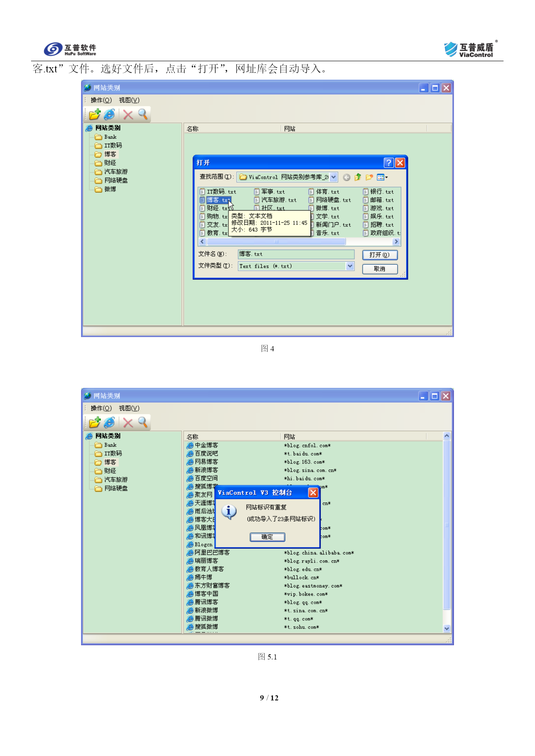Close the ViaControl V3 控制台 message box
The height and width of the screenshot is (756, 535).
[313, 493]
